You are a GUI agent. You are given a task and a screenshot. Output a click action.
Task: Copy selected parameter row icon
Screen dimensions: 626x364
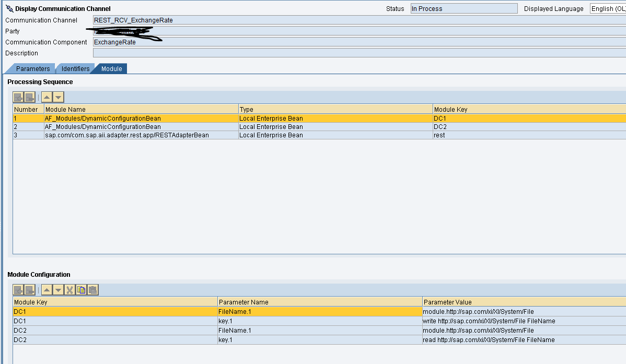click(x=82, y=290)
